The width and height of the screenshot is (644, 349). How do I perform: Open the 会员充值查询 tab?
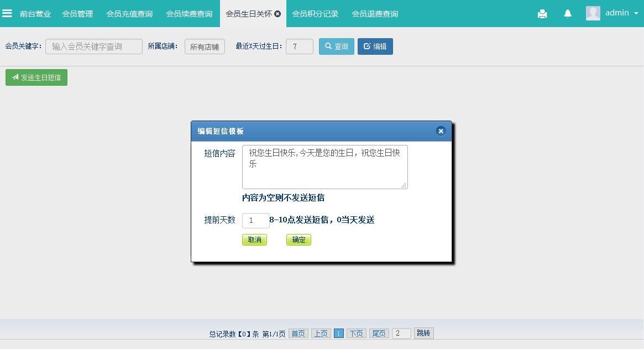point(129,14)
